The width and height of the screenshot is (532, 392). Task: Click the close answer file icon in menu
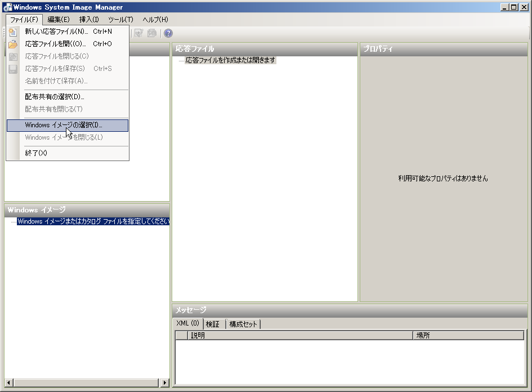pos(13,56)
